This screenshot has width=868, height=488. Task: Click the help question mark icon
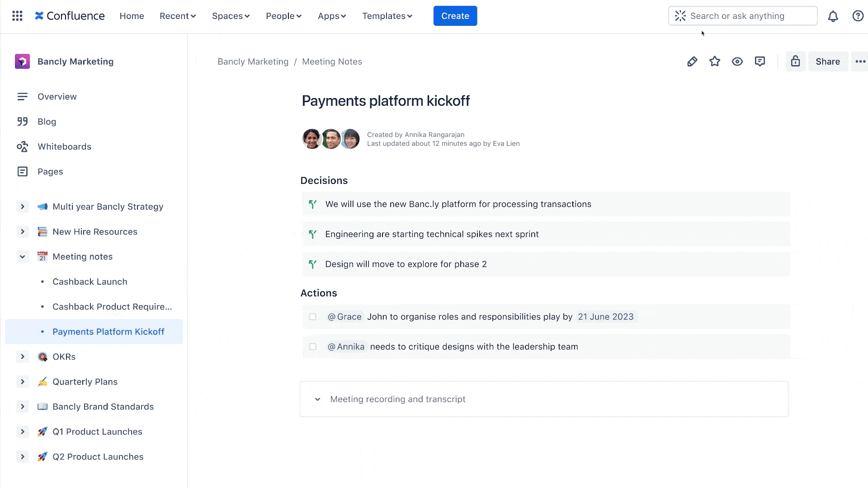pos(858,16)
